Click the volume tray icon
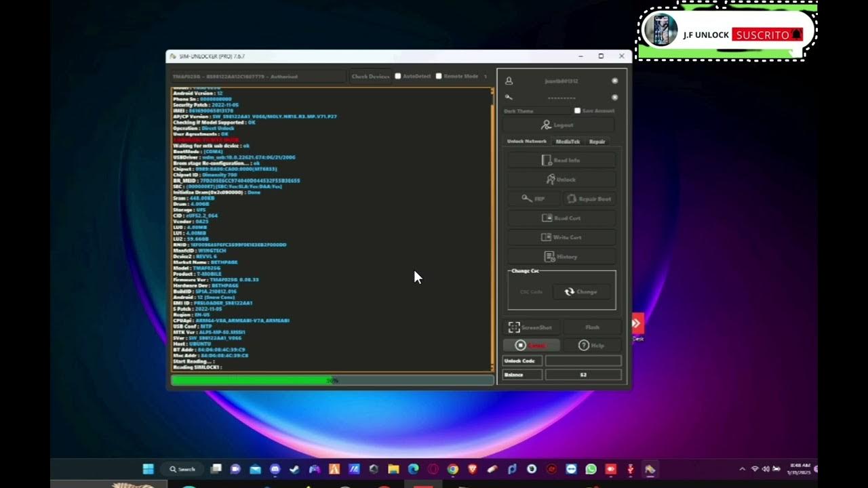 point(766,469)
